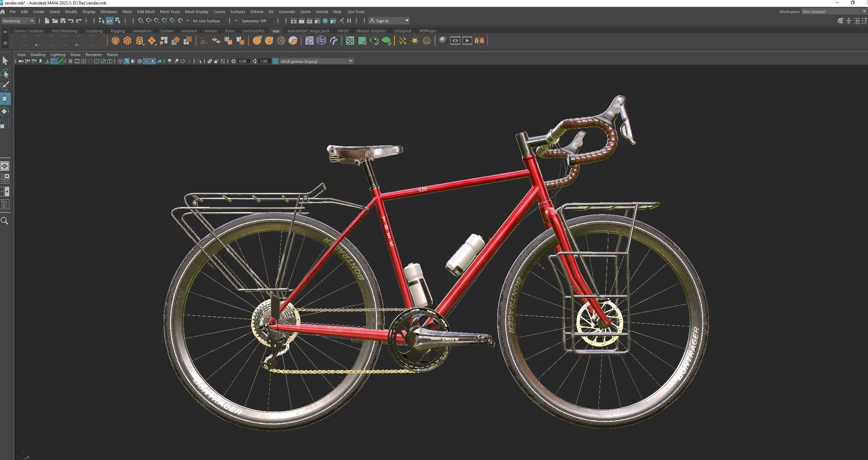868x460 pixels.
Task: Toggle smooth shade all in viewport
Action: pos(127,61)
